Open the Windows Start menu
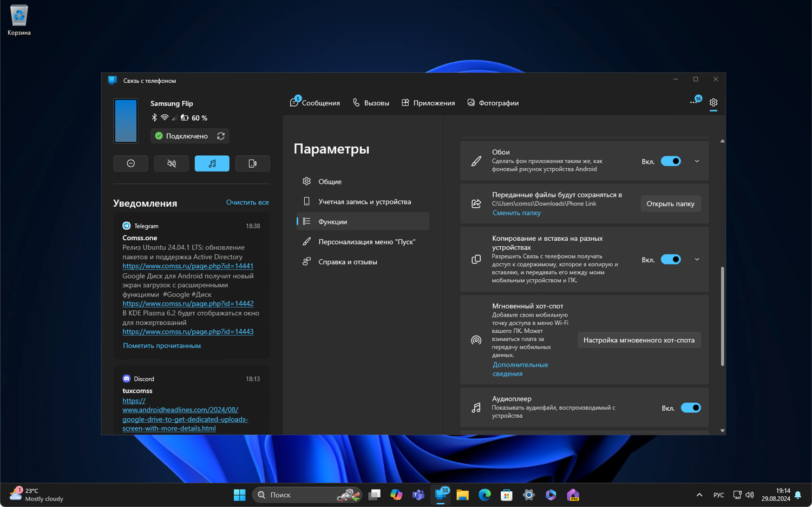The height and width of the screenshot is (507, 812). tap(239, 495)
